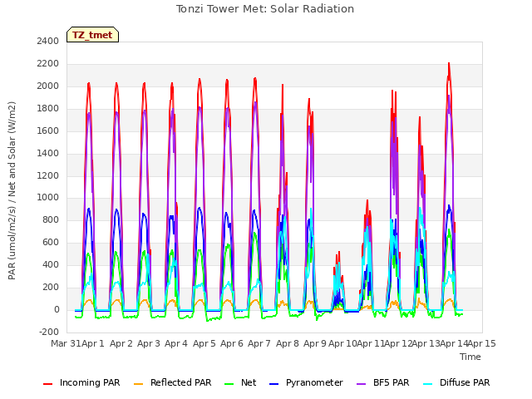Click the TZ_tmet annotation label

[x=92, y=35]
